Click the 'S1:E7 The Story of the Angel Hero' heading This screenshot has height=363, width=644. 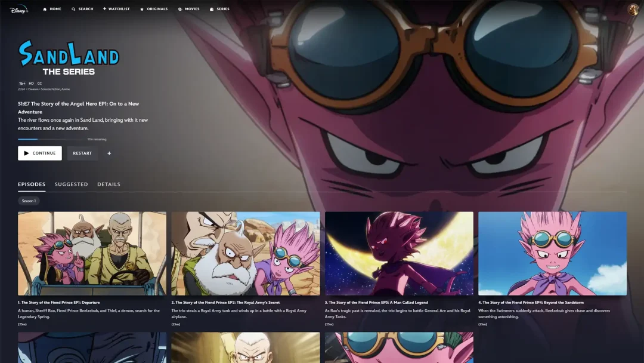(x=79, y=107)
